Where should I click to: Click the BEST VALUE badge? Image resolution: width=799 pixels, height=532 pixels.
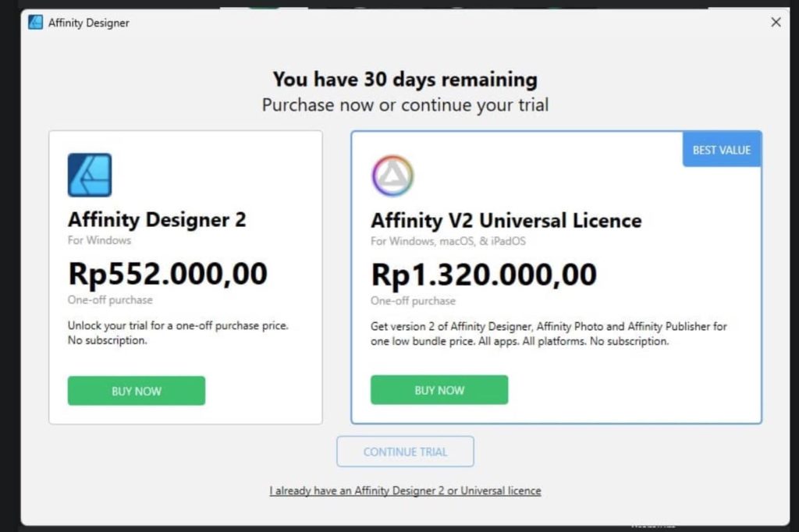[x=722, y=150]
